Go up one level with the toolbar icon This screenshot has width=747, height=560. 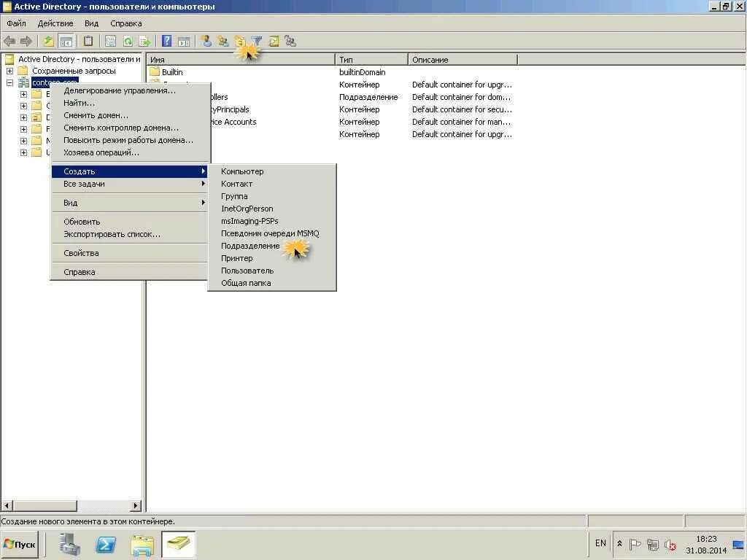(48, 42)
